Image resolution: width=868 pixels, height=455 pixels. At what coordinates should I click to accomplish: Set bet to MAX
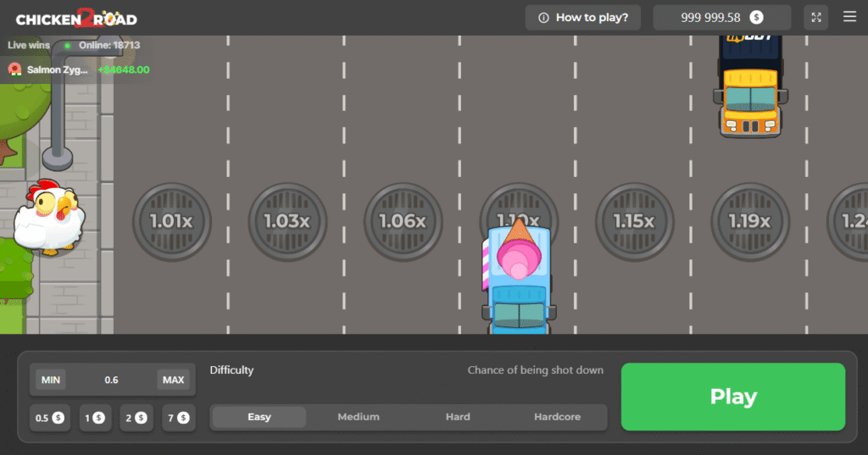click(x=173, y=380)
